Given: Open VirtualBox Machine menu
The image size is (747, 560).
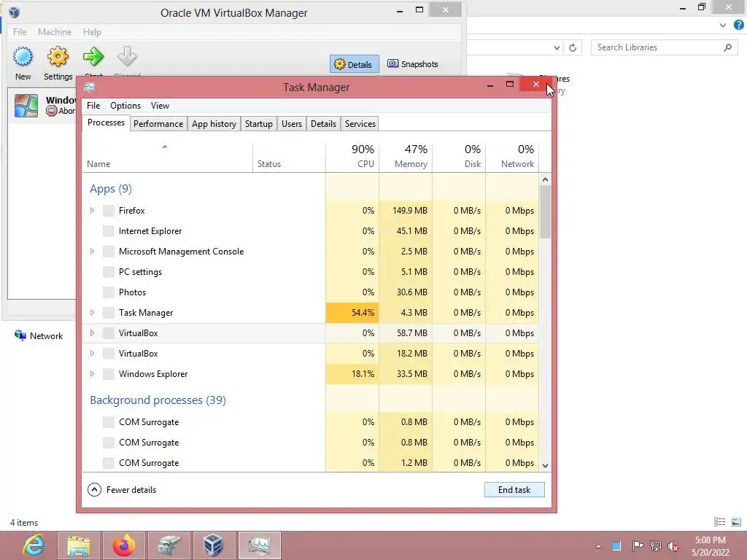Looking at the screenshot, I should [x=55, y=32].
